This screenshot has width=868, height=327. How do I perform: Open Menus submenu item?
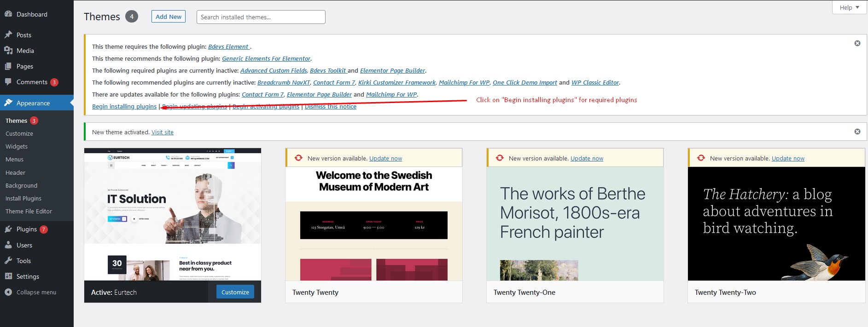tap(15, 159)
